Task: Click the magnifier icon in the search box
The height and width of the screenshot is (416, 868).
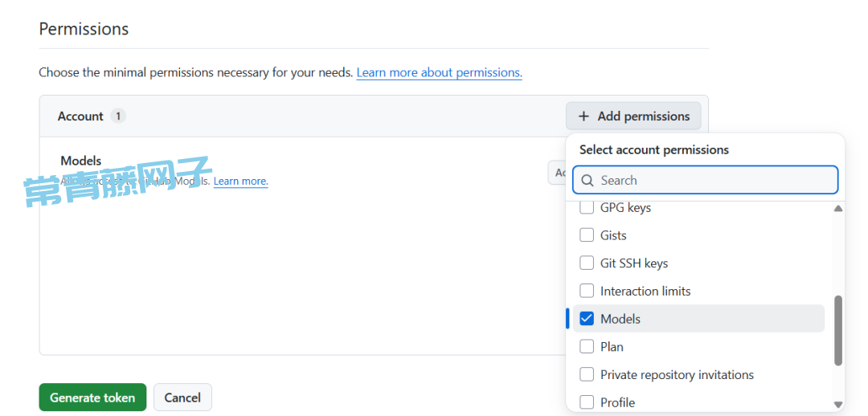Action: [x=588, y=181]
